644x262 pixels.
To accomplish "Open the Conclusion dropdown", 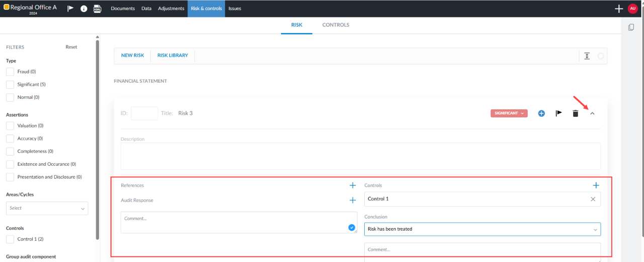I will (482, 229).
